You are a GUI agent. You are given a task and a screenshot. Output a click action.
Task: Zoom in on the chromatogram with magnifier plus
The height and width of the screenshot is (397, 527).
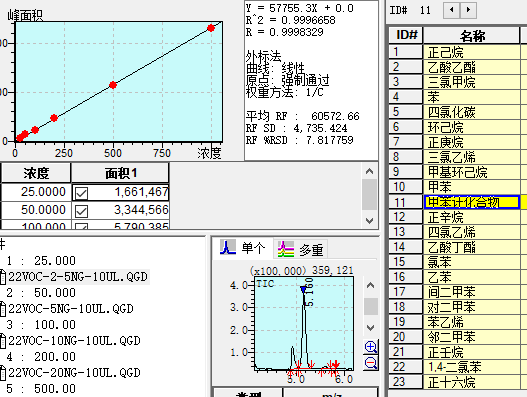(x=371, y=347)
